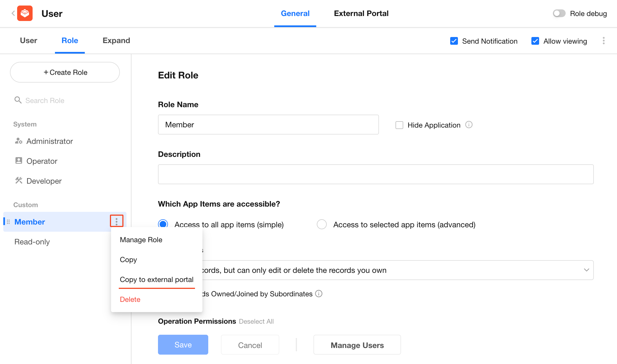Click the back arrow next to app logo

pos(13,13)
